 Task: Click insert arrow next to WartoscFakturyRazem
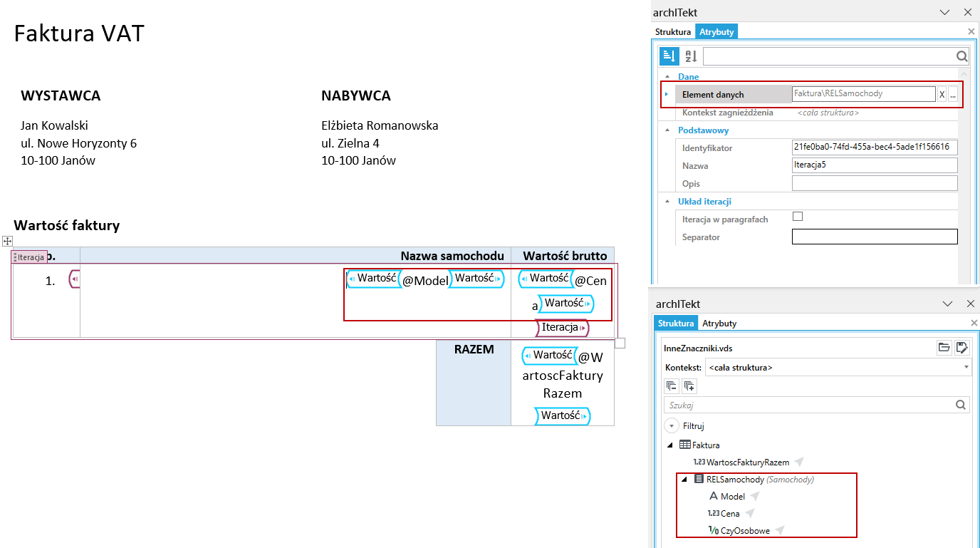798,462
